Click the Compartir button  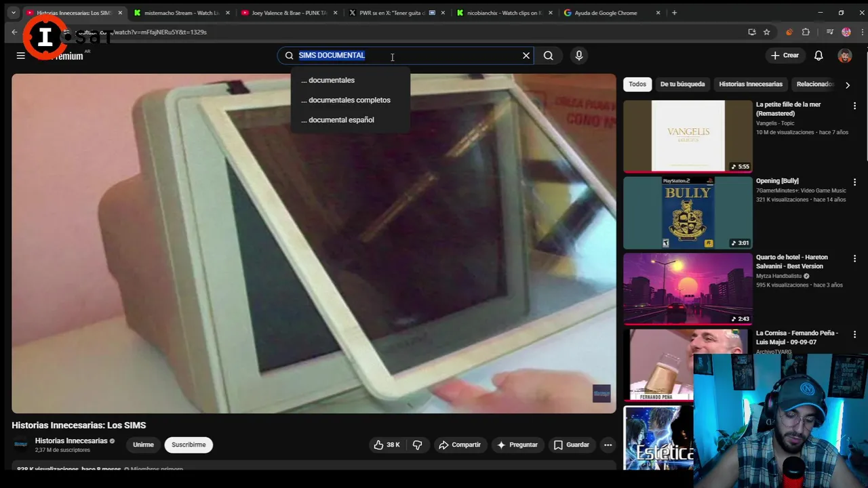coord(459,445)
